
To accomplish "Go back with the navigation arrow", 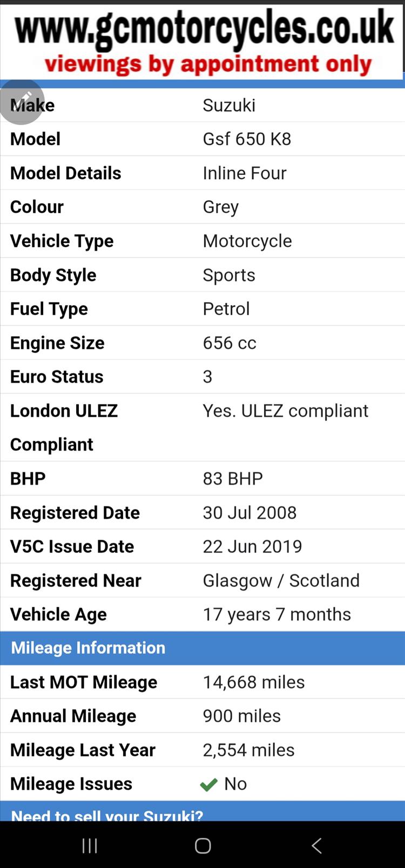I will coord(316,846).
